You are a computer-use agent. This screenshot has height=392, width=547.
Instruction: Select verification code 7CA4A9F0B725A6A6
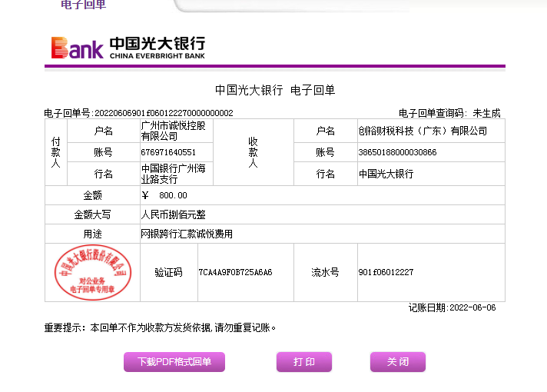pos(235,272)
